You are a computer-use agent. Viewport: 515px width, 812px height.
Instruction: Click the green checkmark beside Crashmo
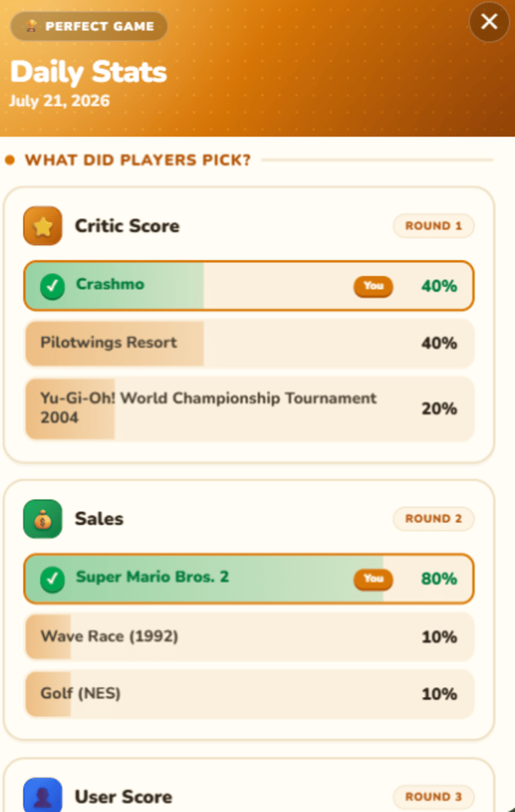tap(53, 286)
